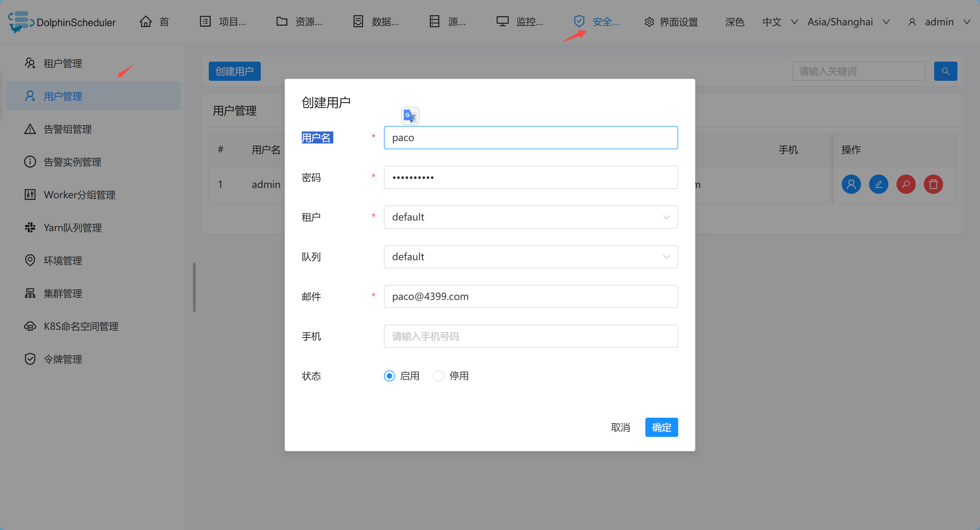Open the 告警组管理 sidebar item
The image size is (980, 530).
pos(68,129)
